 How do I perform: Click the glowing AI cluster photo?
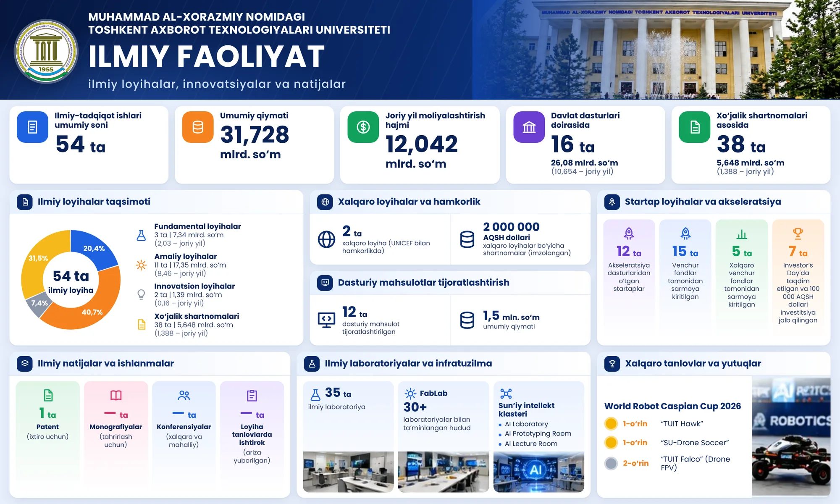pos(538,472)
